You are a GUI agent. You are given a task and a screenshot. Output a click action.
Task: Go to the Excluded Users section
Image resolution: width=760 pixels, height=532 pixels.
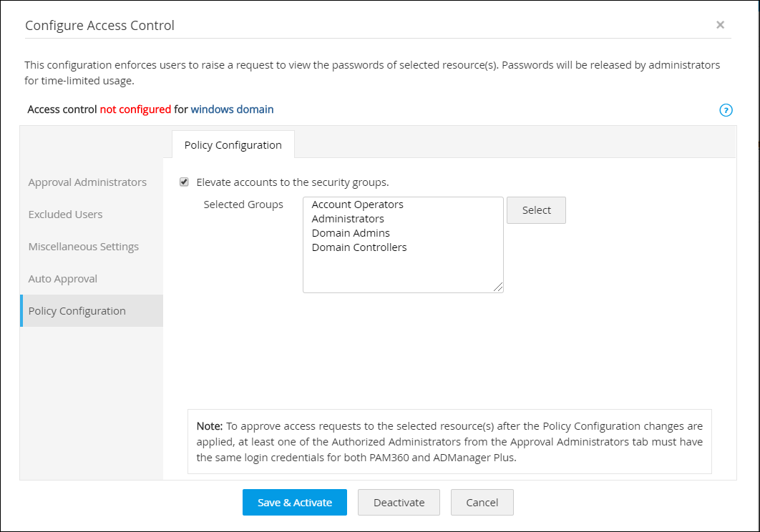(x=65, y=214)
